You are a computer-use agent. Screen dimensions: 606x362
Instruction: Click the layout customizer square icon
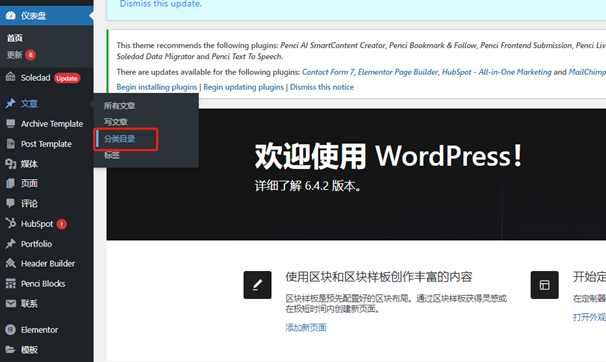545,285
